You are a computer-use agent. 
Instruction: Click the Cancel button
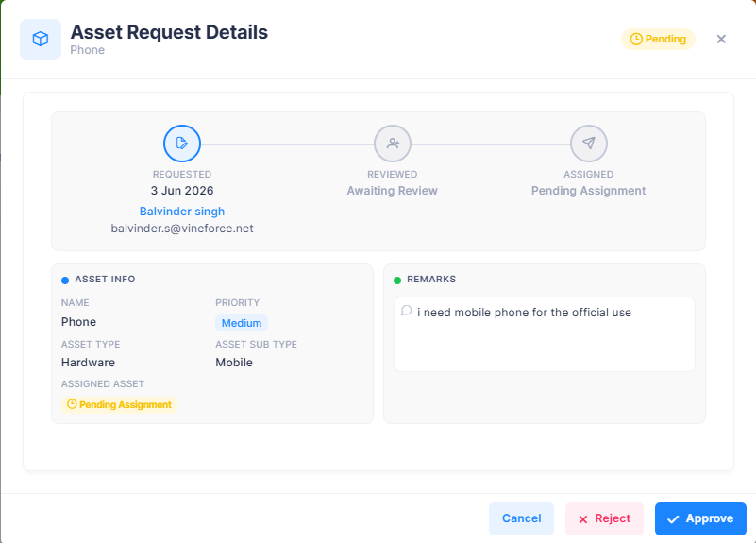coord(521,518)
